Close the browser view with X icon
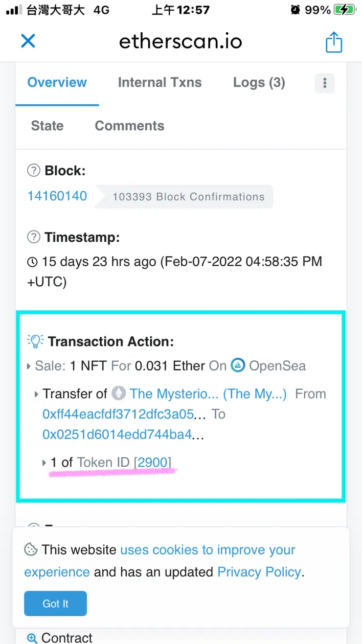 pyautogui.click(x=28, y=41)
